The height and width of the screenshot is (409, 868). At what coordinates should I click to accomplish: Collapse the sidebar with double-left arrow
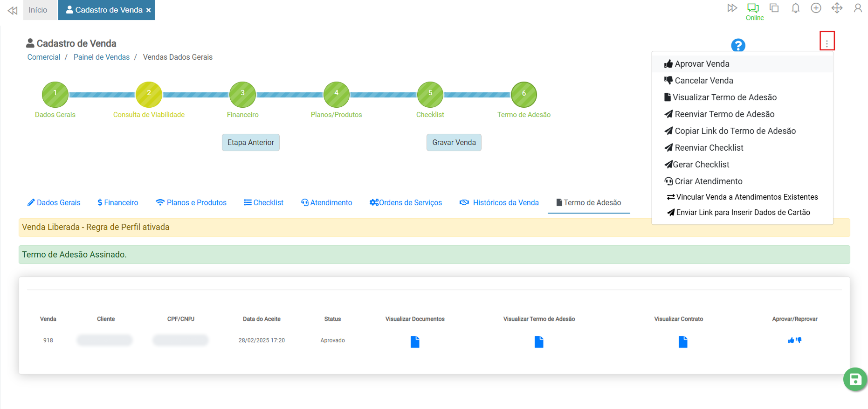point(13,10)
